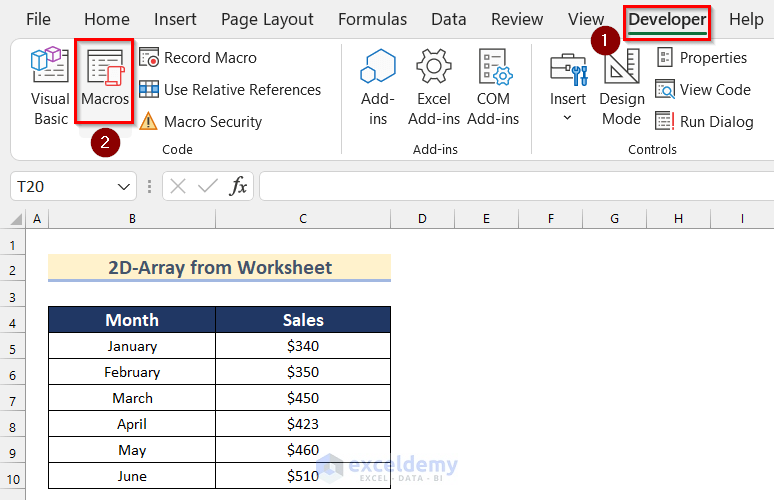
Task: Open the Page Layout tab
Action: [x=267, y=19]
